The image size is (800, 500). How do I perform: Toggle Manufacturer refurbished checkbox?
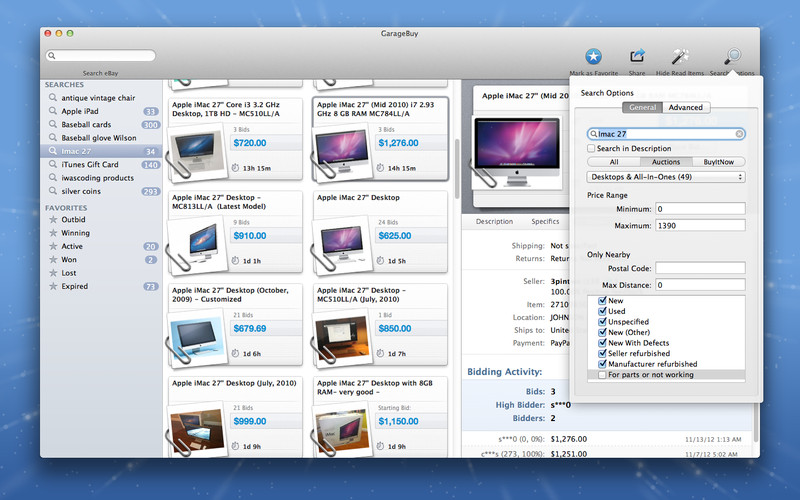(602, 364)
